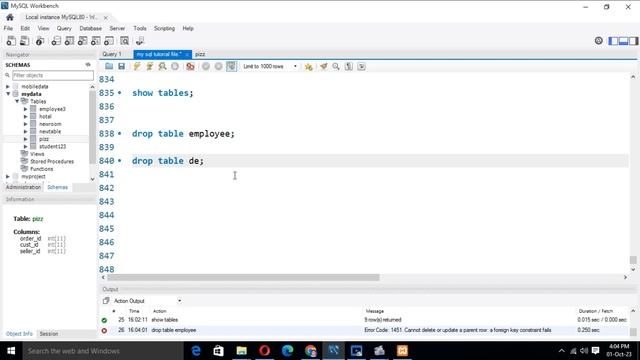Reconnect to DBMS toolbar icon
This screenshot has height=360, width=640.
[140, 41]
